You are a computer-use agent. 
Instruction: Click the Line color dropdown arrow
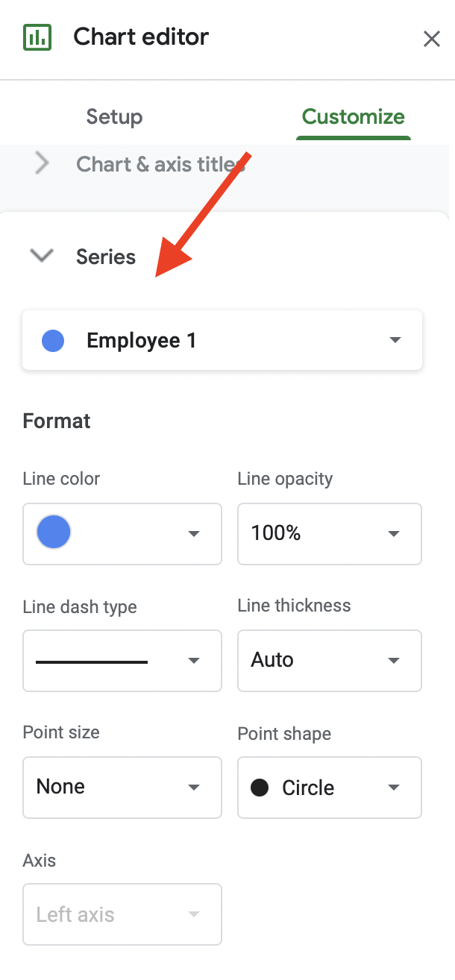[194, 534]
